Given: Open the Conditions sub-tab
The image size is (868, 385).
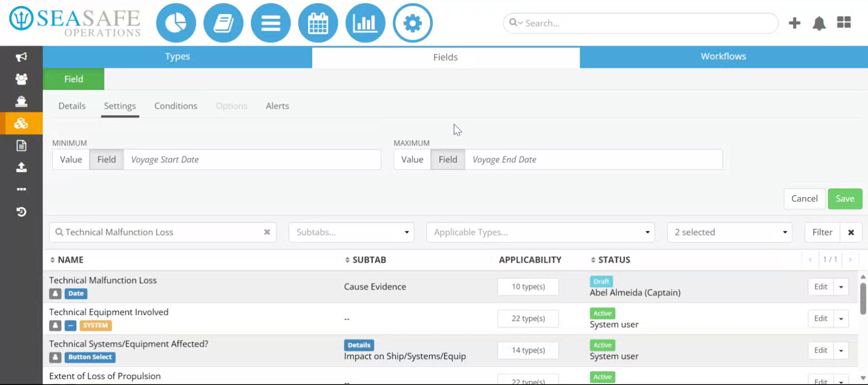Looking at the screenshot, I should 175,106.
